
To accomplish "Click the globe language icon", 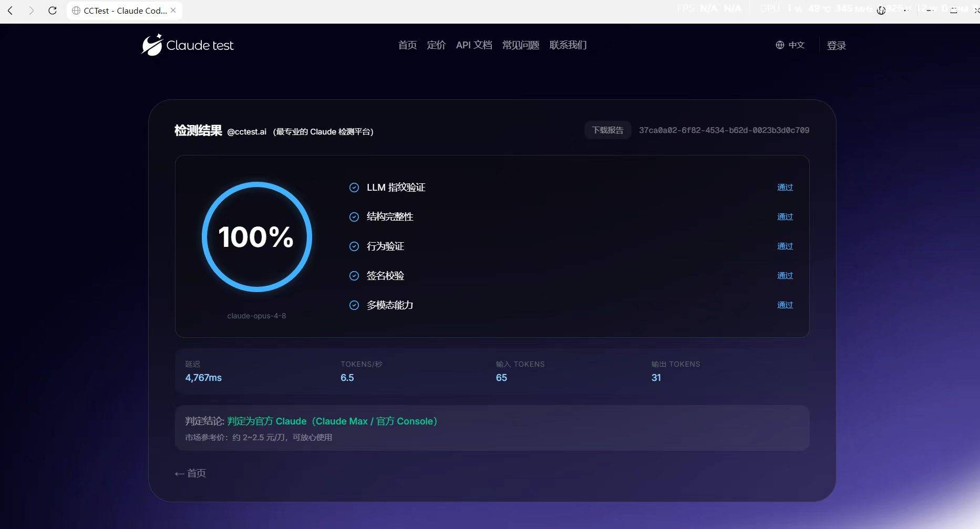I will [780, 45].
